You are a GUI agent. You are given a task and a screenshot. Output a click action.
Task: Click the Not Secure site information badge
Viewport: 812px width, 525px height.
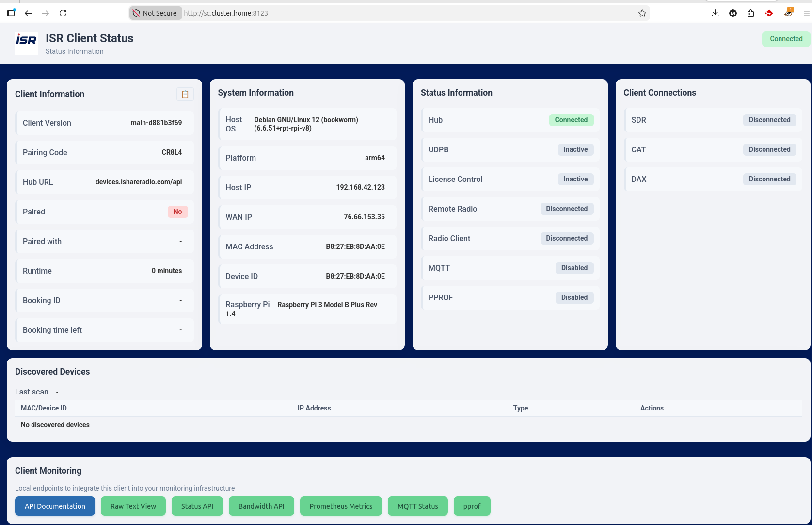(x=155, y=13)
